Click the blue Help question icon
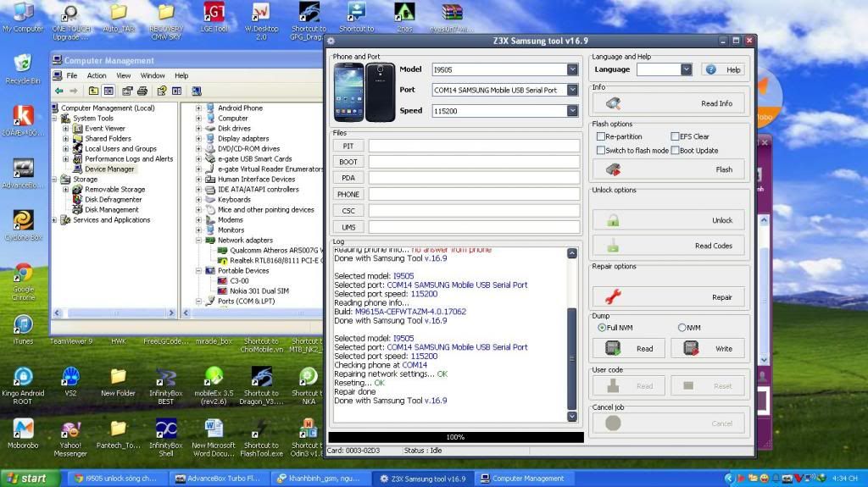The height and width of the screenshot is (487, 868). pos(711,69)
